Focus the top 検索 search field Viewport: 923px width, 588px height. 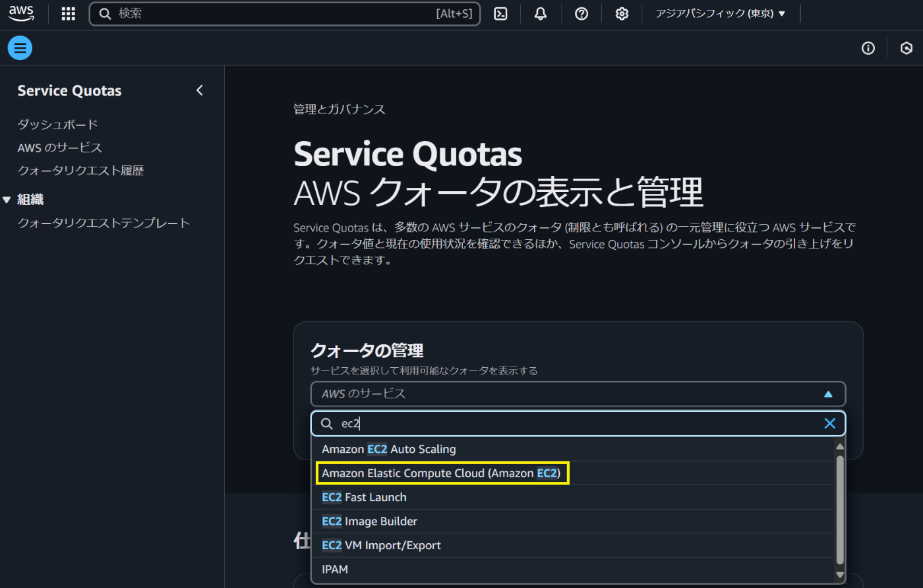[285, 13]
